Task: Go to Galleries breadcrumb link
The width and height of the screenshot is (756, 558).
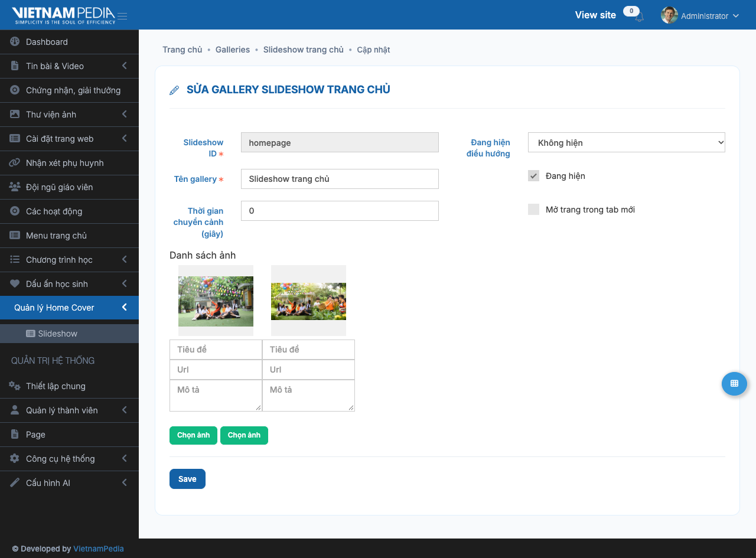Action: [233, 50]
